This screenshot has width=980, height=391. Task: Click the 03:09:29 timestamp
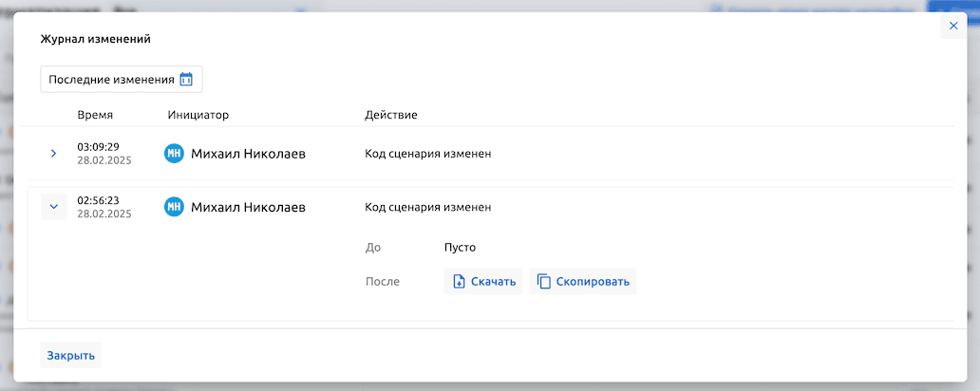tap(98, 147)
